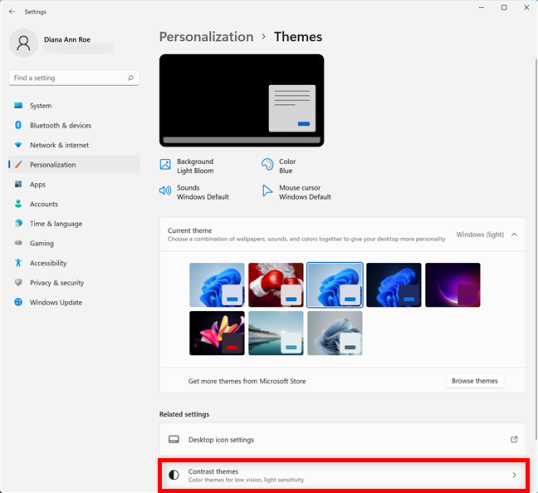The height and width of the screenshot is (493, 538).
Task: Open the Windows (light) theme value
Action: click(480, 234)
